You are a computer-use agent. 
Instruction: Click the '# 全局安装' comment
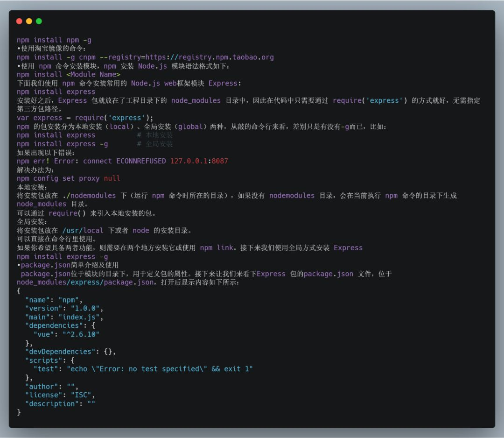(155, 144)
